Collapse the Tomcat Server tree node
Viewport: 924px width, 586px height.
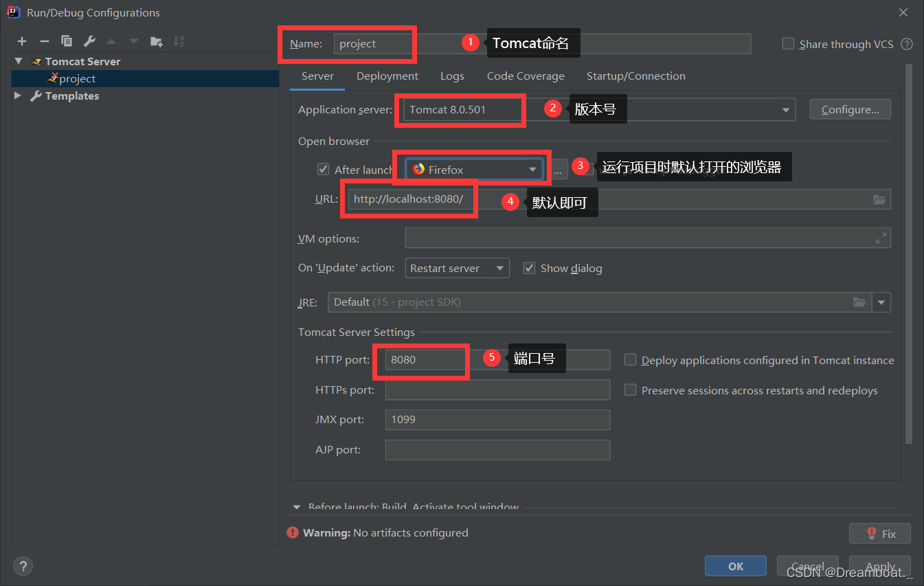(x=19, y=61)
